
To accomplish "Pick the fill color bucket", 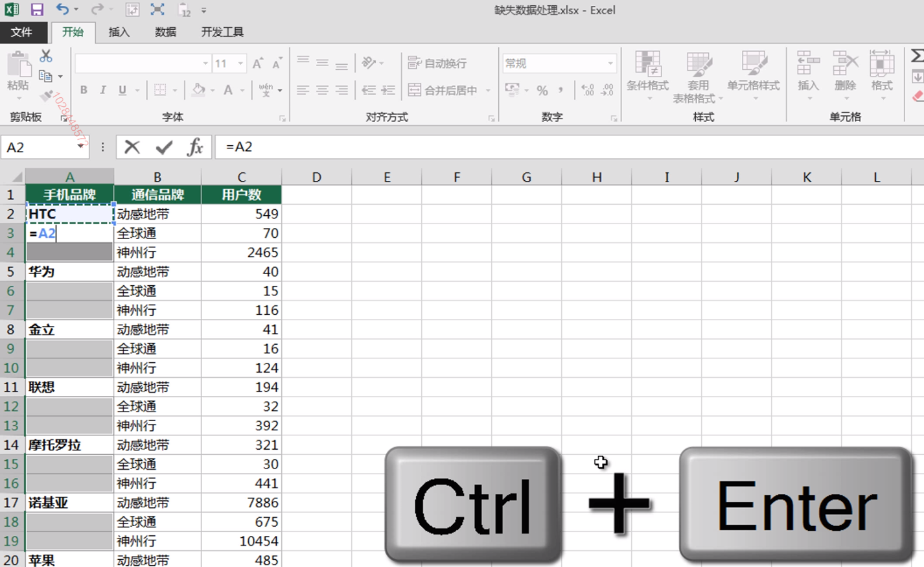I will click(198, 90).
